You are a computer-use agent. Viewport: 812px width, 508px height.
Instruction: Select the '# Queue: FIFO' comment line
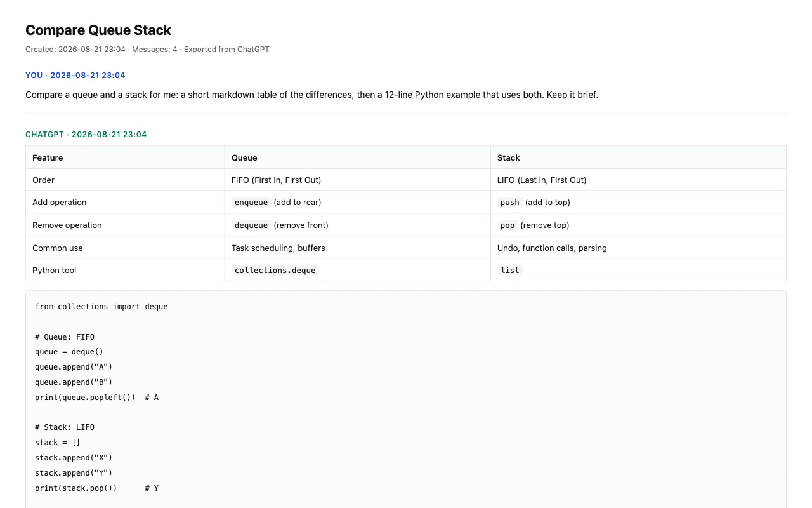(x=65, y=337)
